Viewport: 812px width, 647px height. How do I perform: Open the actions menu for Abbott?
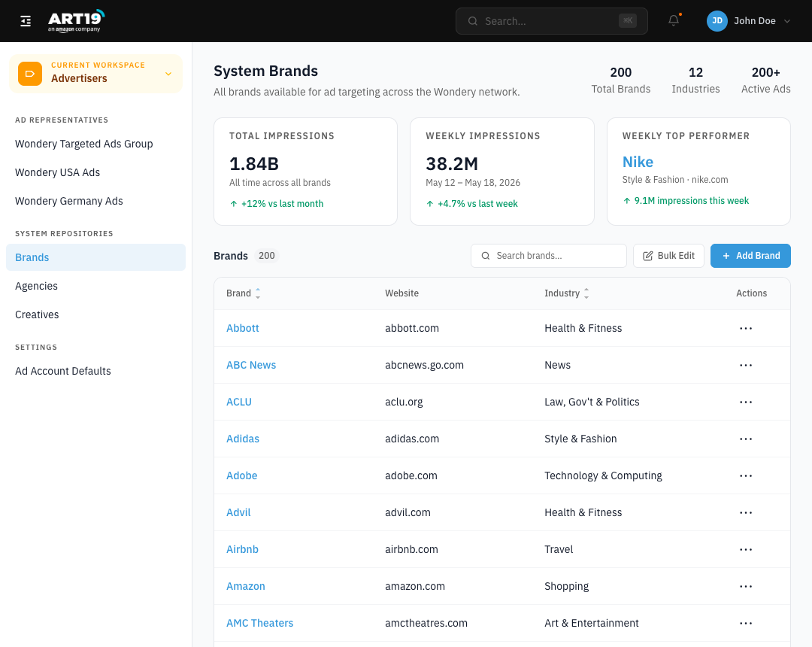pos(746,329)
